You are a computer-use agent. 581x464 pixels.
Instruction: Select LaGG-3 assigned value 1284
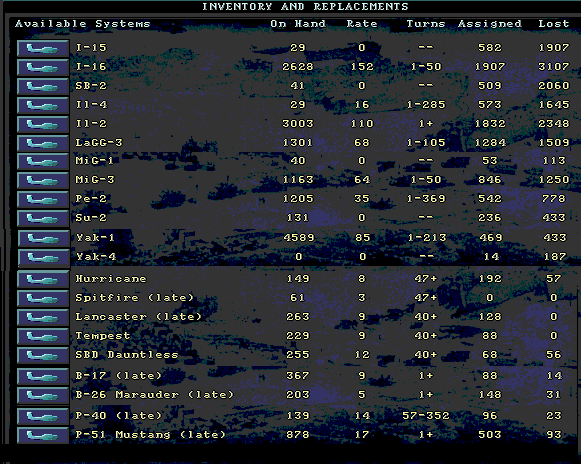(490, 143)
